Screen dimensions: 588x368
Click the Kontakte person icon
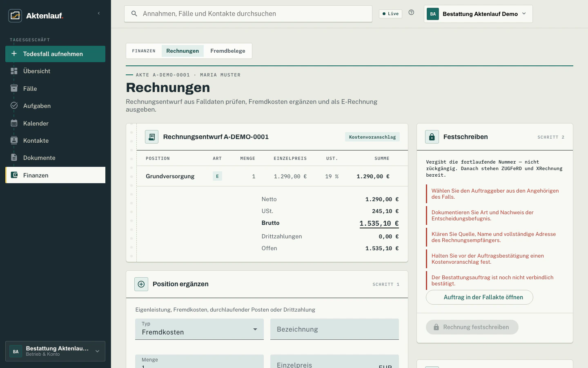point(14,140)
